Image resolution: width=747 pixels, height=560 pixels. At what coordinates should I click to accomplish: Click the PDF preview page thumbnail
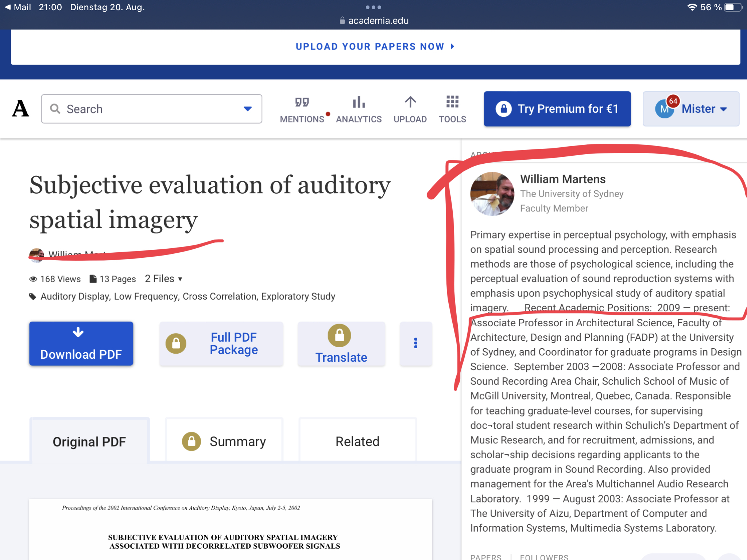pyautogui.click(x=231, y=529)
